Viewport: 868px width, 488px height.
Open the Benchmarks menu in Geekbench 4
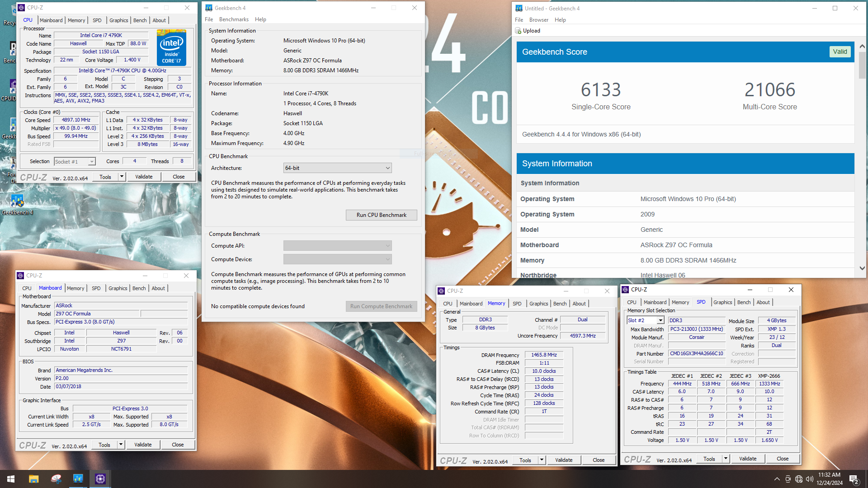click(x=234, y=19)
